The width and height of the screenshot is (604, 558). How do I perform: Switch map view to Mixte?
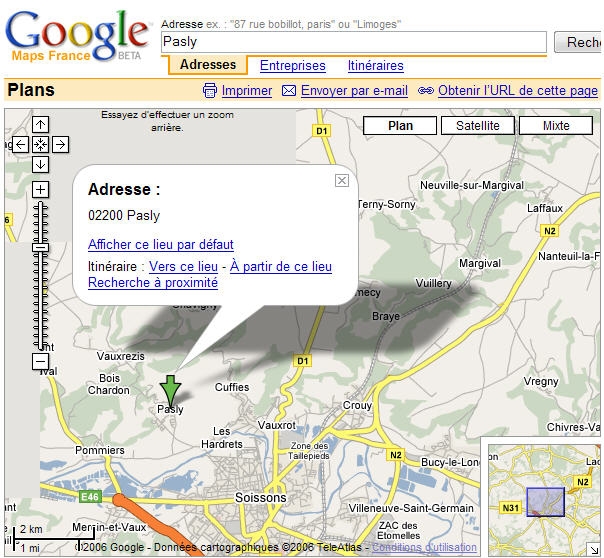coord(556,126)
